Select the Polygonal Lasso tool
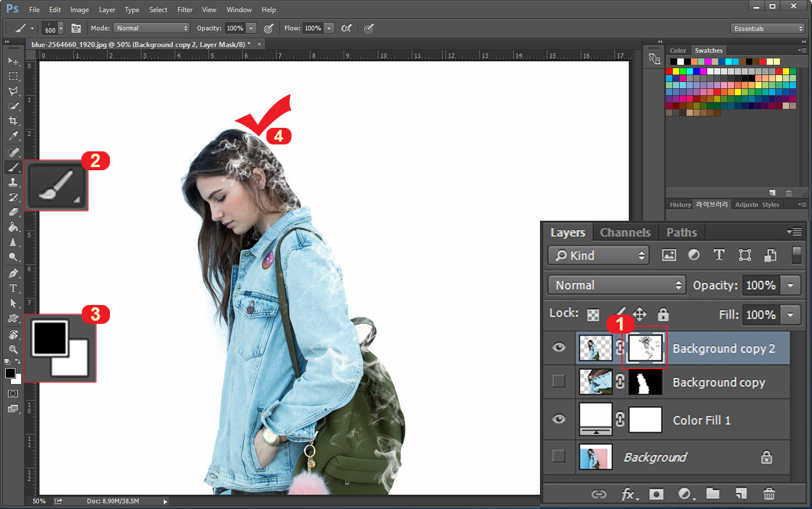812x509 pixels. [x=13, y=91]
